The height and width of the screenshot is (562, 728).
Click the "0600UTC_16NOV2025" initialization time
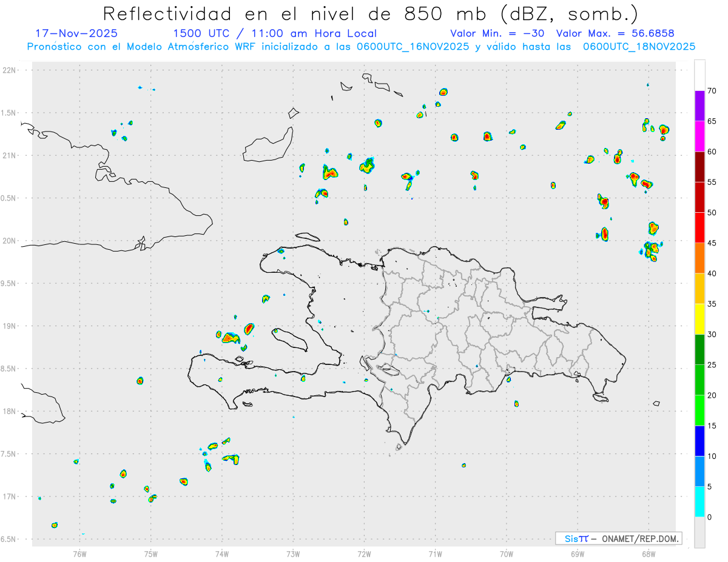pos(413,47)
